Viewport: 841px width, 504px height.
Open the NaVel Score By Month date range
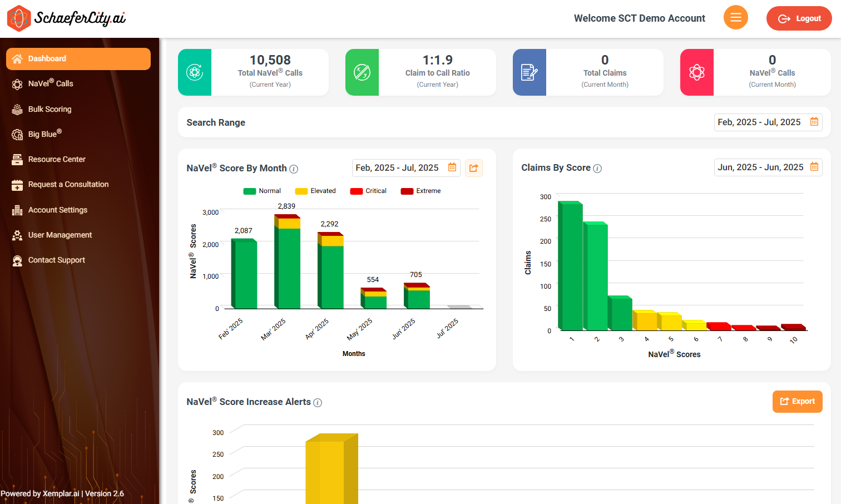(405, 168)
